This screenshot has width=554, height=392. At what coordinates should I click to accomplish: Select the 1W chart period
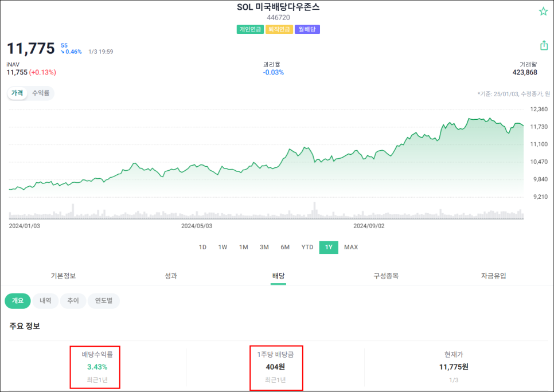tap(223, 247)
